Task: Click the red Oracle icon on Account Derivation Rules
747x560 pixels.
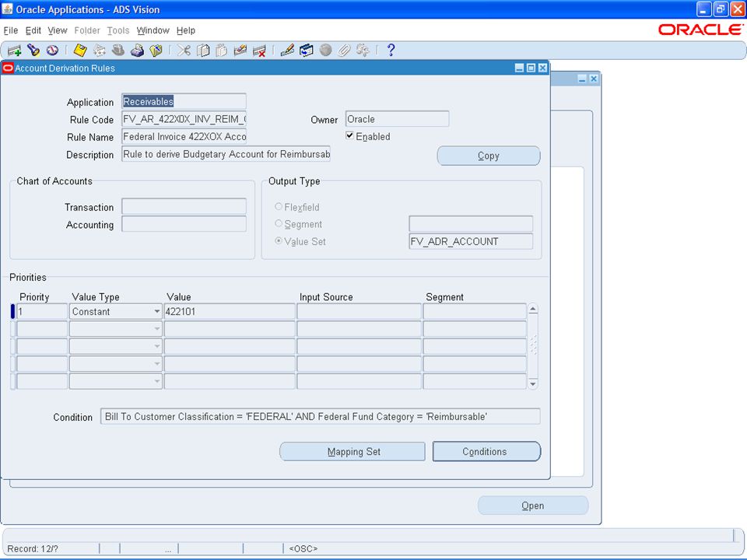Action: (x=8, y=68)
